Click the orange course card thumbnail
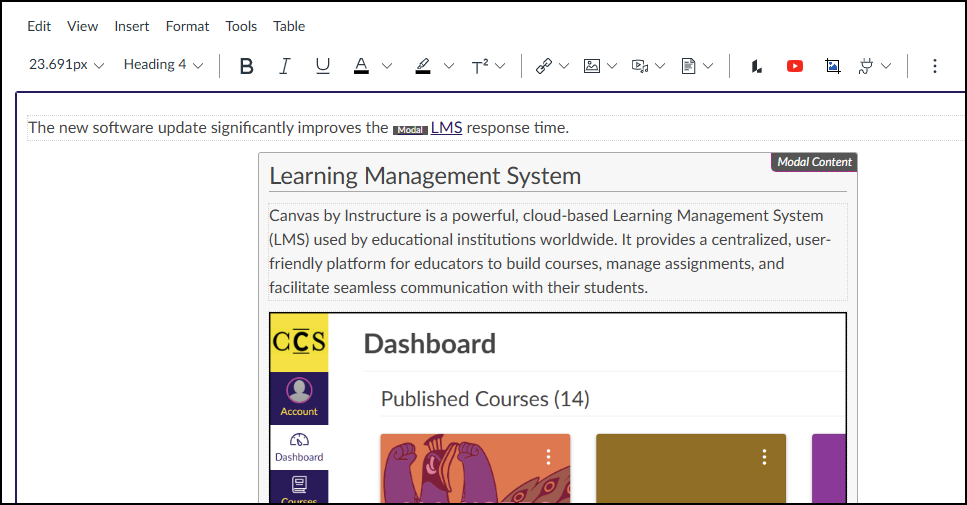 475,468
